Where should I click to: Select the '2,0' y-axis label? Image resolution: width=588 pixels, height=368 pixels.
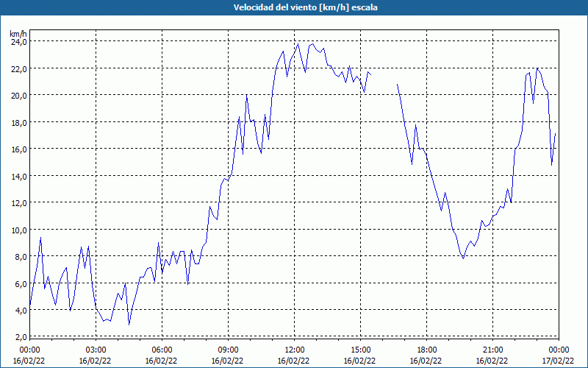coord(21,337)
